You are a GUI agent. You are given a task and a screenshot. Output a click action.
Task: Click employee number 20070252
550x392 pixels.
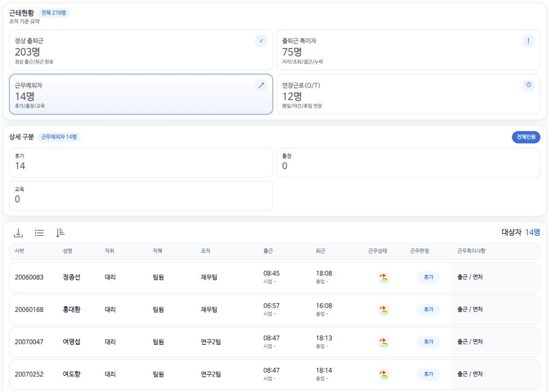tap(29, 374)
